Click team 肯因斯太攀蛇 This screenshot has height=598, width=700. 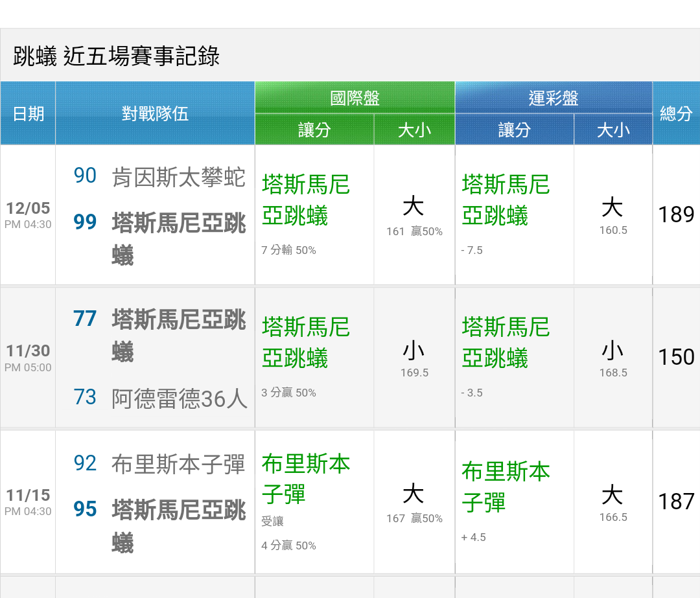pyautogui.click(x=179, y=177)
